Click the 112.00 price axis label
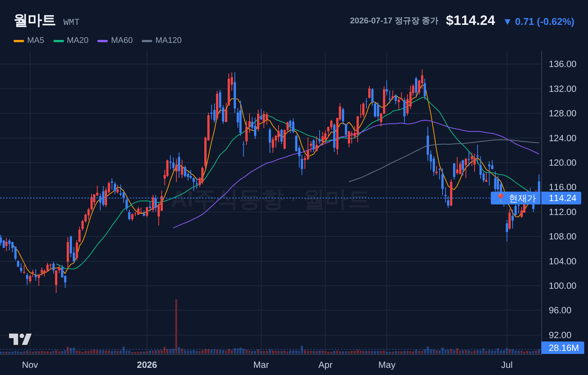This screenshot has height=375, width=588. (x=562, y=212)
